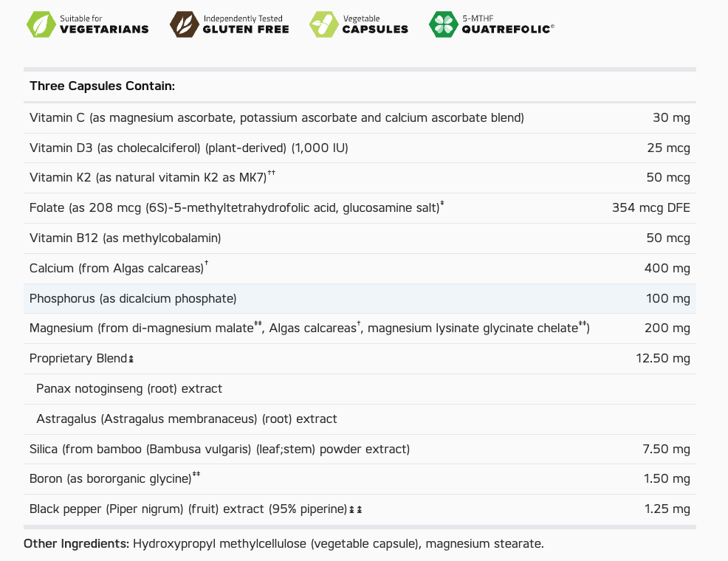Click the Other Ingredients label
Image resolution: width=728 pixels, height=561 pixels.
point(76,544)
